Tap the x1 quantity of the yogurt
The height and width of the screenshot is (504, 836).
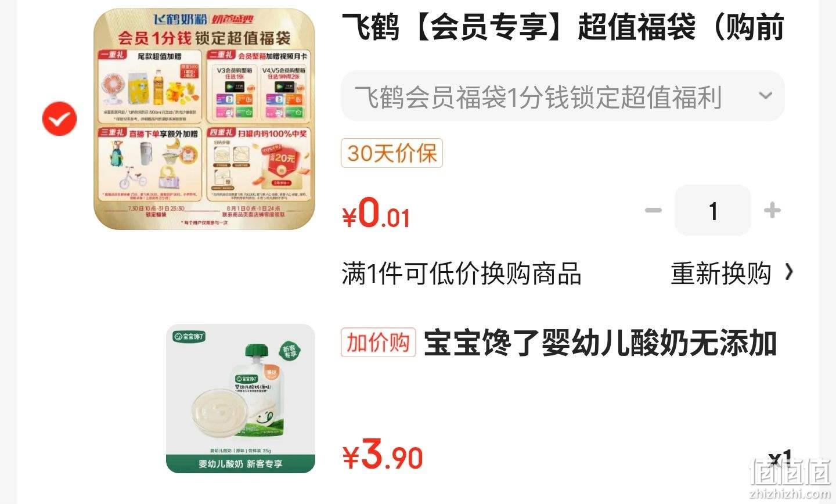click(x=780, y=459)
